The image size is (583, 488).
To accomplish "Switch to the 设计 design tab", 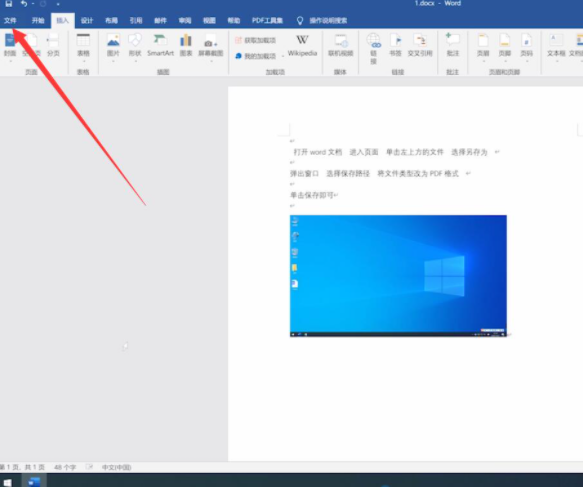I will 87,20.
